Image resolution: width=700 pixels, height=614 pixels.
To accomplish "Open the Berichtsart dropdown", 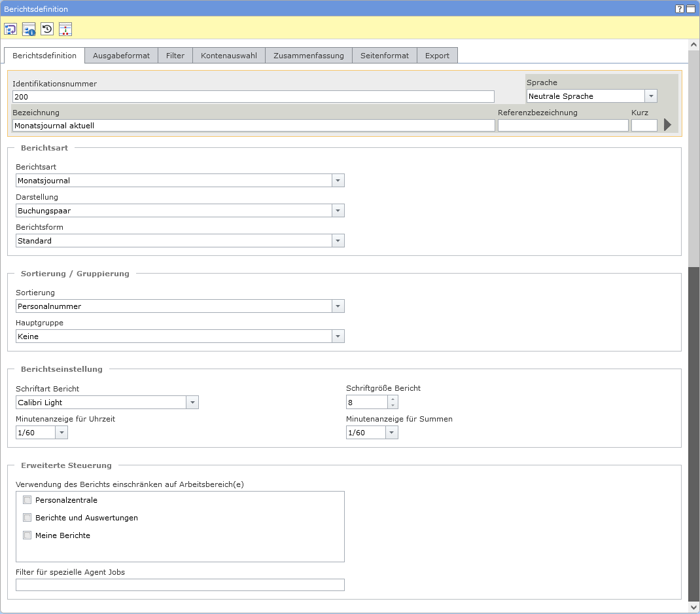I will point(338,181).
